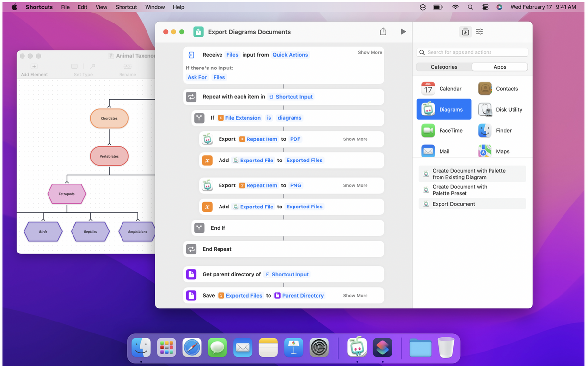
Task: Change the 'is' condition in If action
Action: point(269,118)
